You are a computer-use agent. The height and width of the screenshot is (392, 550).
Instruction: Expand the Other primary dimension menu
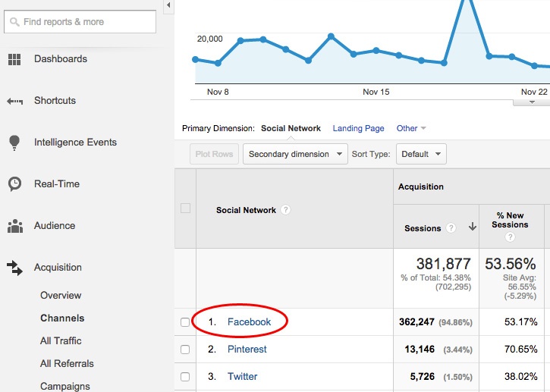tap(411, 129)
